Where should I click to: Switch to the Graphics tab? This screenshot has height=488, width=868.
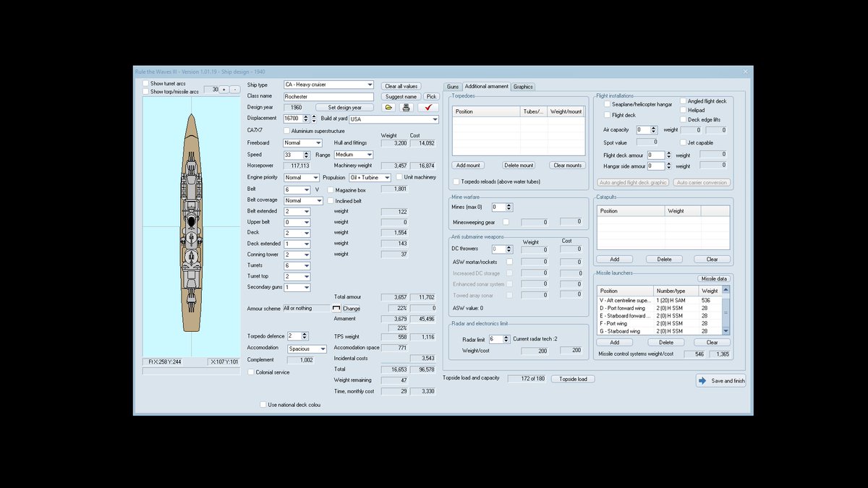(523, 87)
